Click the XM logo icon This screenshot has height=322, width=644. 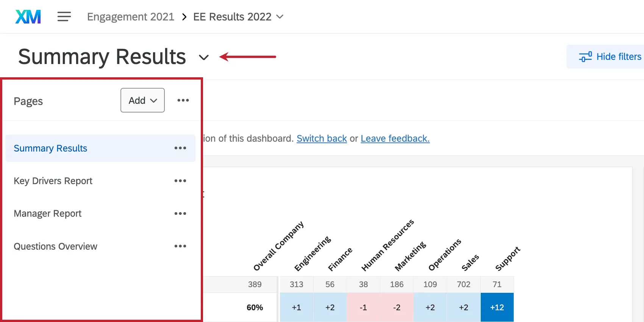coord(28,16)
